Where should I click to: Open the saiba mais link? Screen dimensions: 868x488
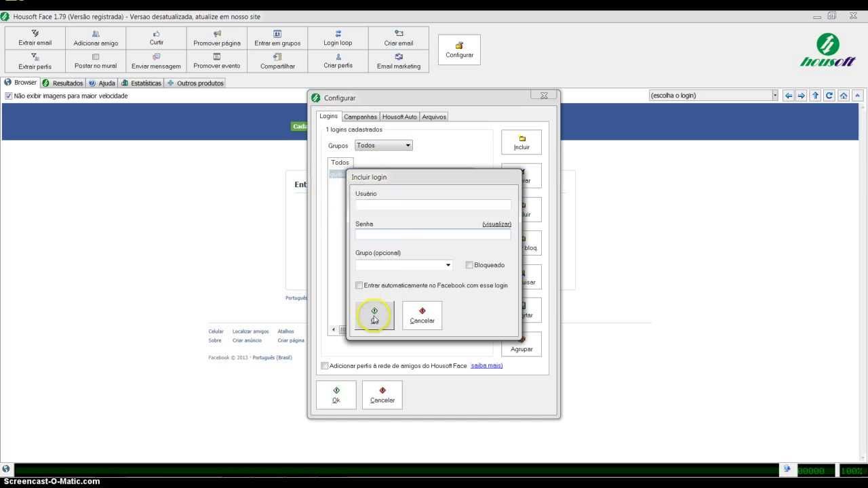coord(486,366)
